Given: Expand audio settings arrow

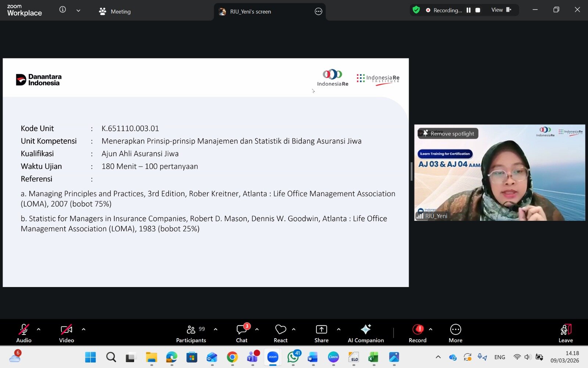Looking at the screenshot, I should click(39, 329).
